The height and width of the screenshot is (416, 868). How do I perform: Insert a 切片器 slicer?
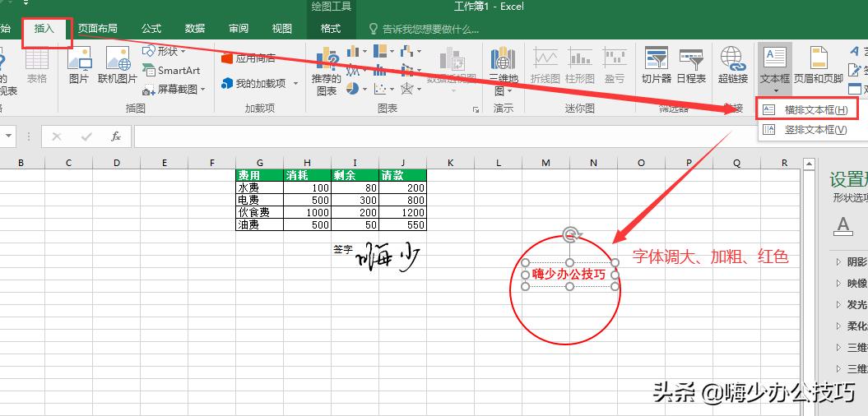pyautogui.click(x=656, y=65)
